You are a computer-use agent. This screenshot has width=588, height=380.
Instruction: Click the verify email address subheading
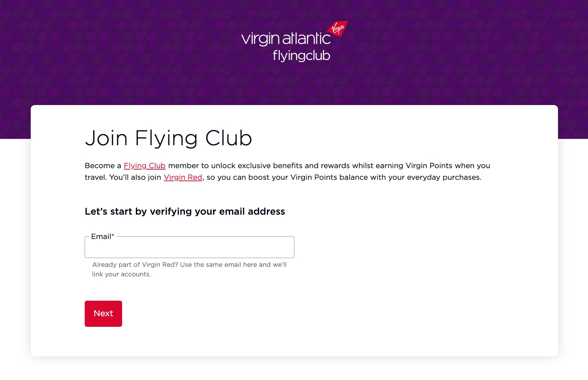click(185, 212)
